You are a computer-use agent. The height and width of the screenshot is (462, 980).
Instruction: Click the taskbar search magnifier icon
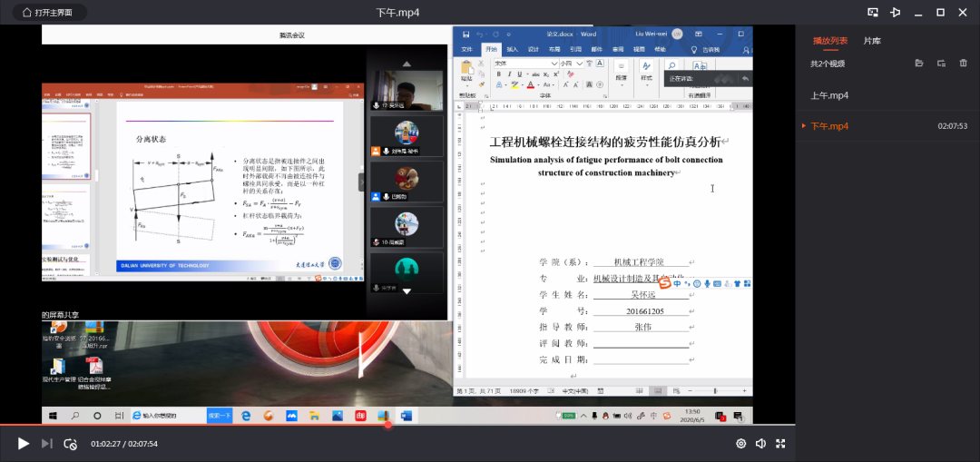click(75, 416)
